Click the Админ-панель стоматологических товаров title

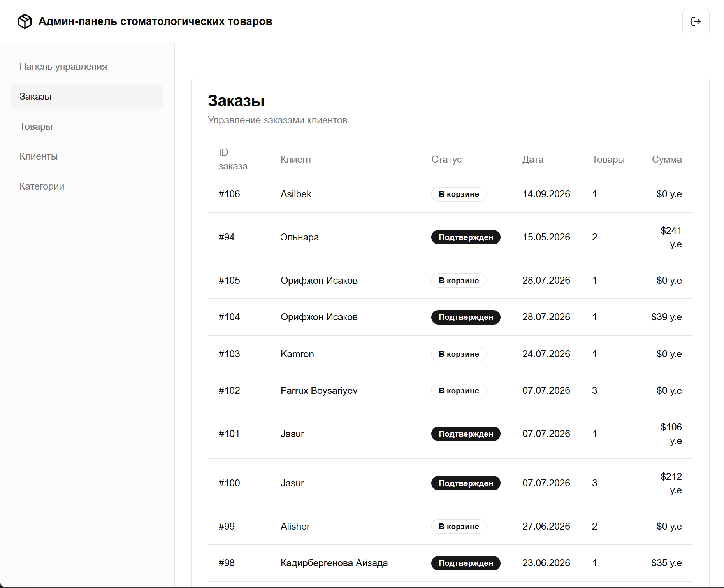[x=155, y=21]
